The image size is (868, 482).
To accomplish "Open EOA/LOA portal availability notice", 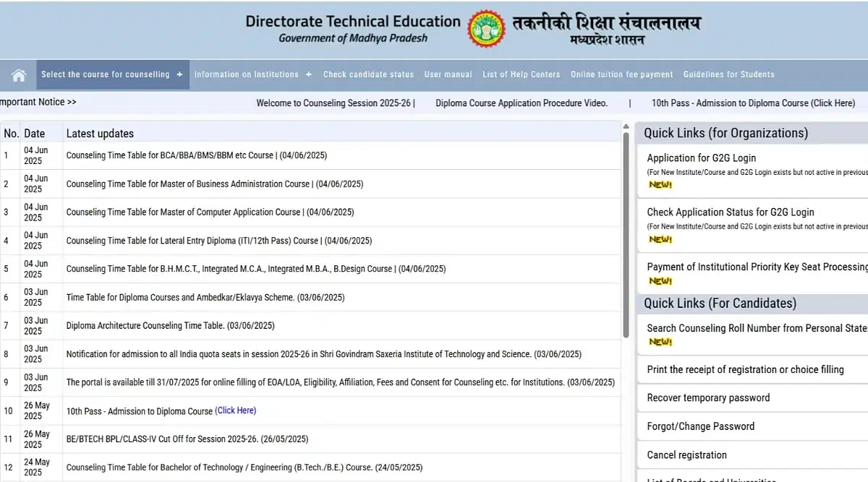I will click(341, 382).
